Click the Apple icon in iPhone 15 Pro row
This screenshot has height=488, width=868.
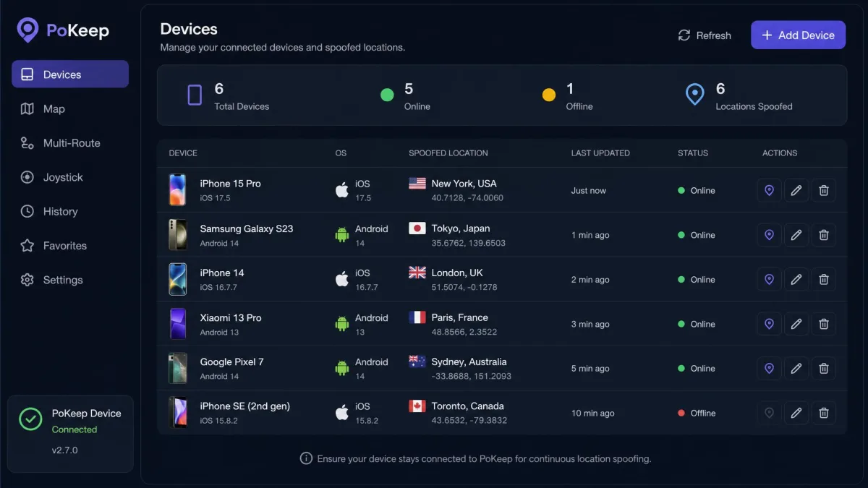tap(341, 190)
